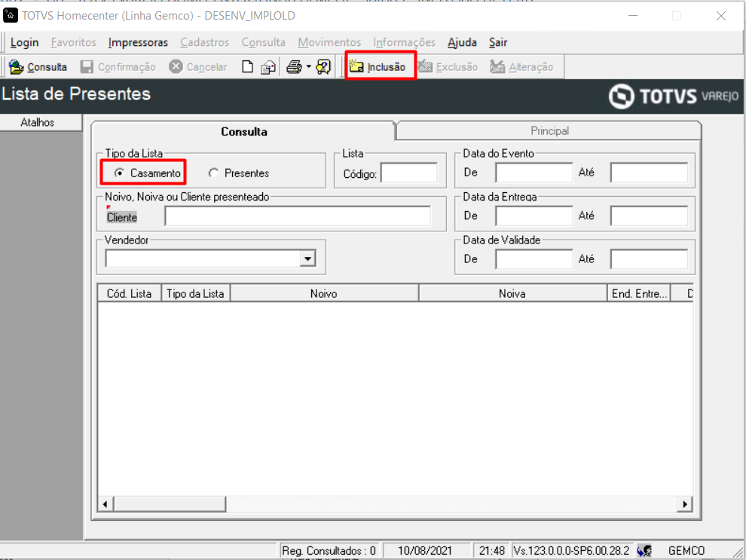The height and width of the screenshot is (560, 746).
Task: Click the TOTVS app icon in title bar
Action: click(x=11, y=15)
